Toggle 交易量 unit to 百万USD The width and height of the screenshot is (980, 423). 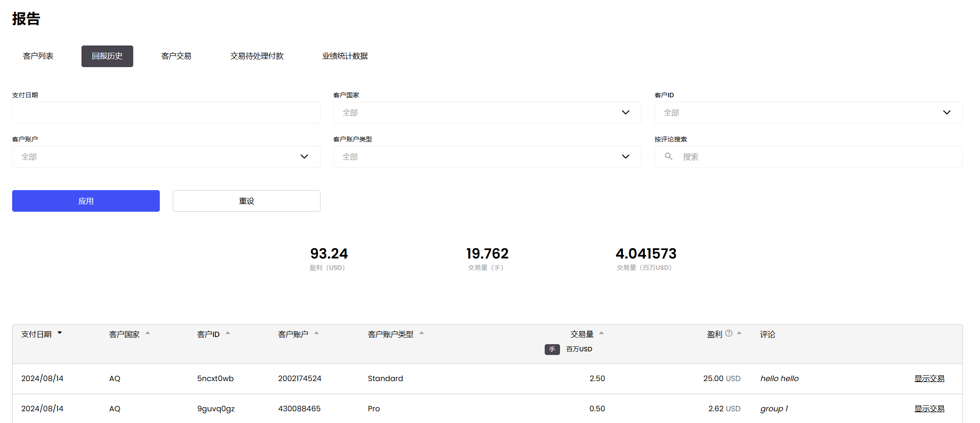click(579, 350)
